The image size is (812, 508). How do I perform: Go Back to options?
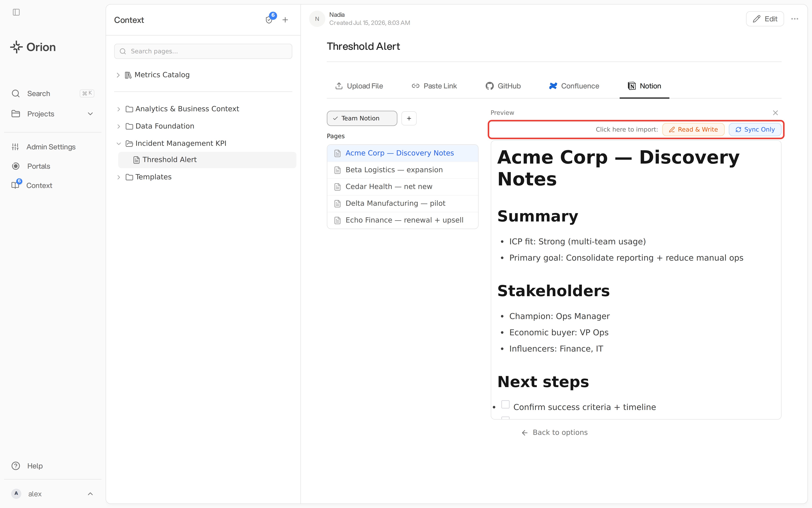click(555, 432)
